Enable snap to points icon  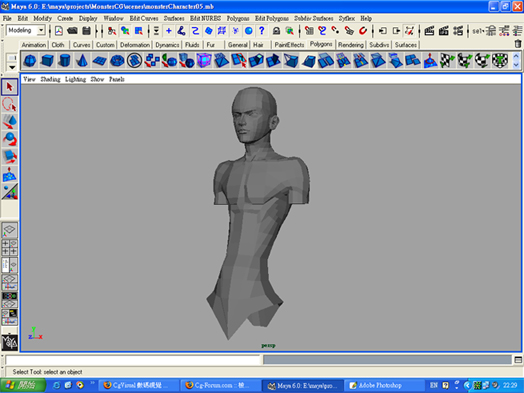click(336, 31)
